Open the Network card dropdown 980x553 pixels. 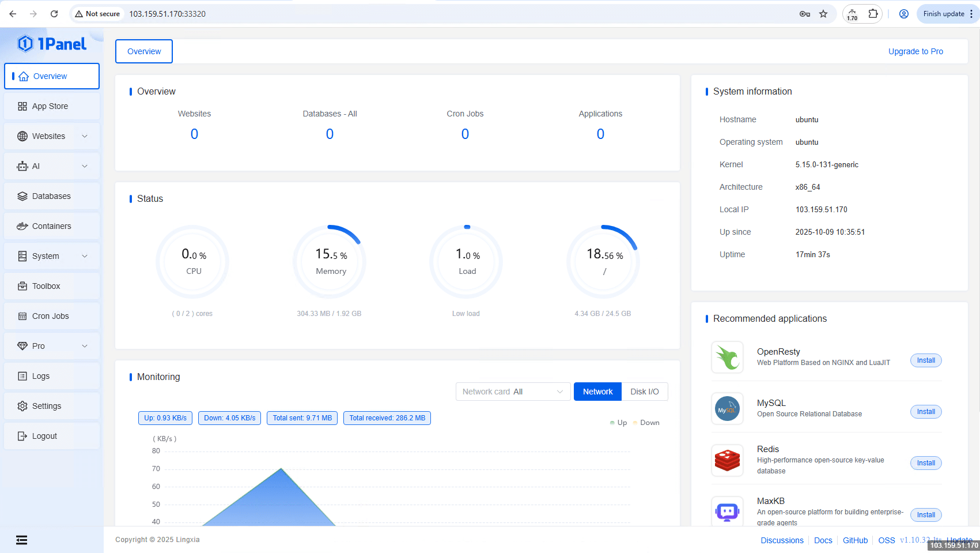(513, 392)
